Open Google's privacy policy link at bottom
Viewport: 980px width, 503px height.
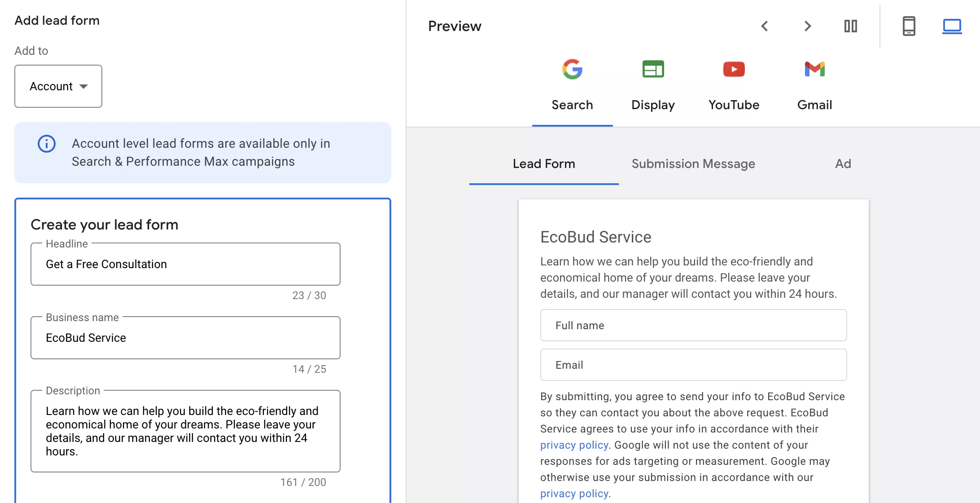point(574,494)
